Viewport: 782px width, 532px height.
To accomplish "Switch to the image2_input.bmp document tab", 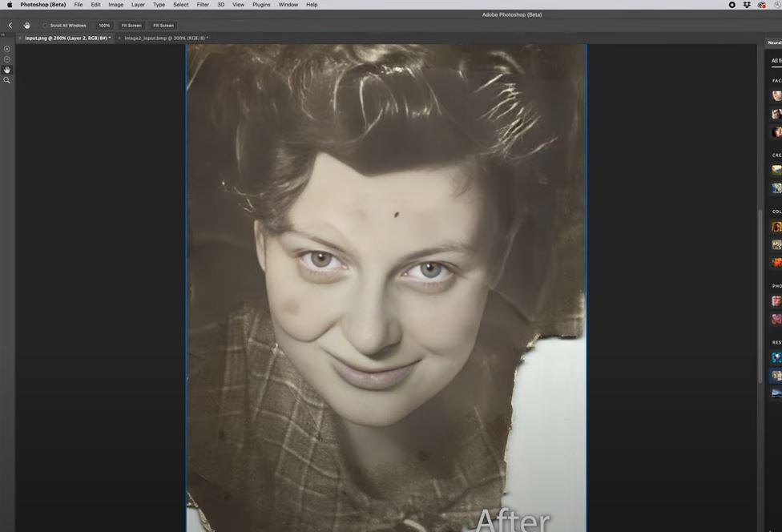I will pyautogui.click(x=166, y=38).
